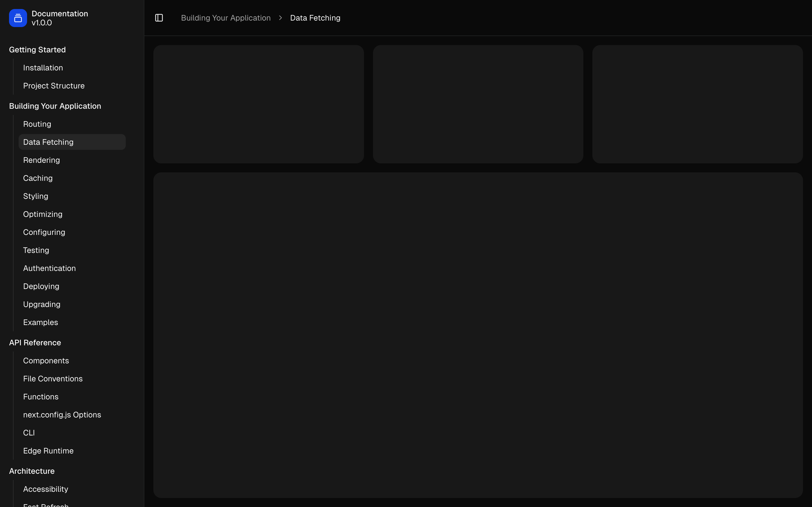Open next.config.js Options reference
This screenshot has height=507, width=812.
pos(62,415)
